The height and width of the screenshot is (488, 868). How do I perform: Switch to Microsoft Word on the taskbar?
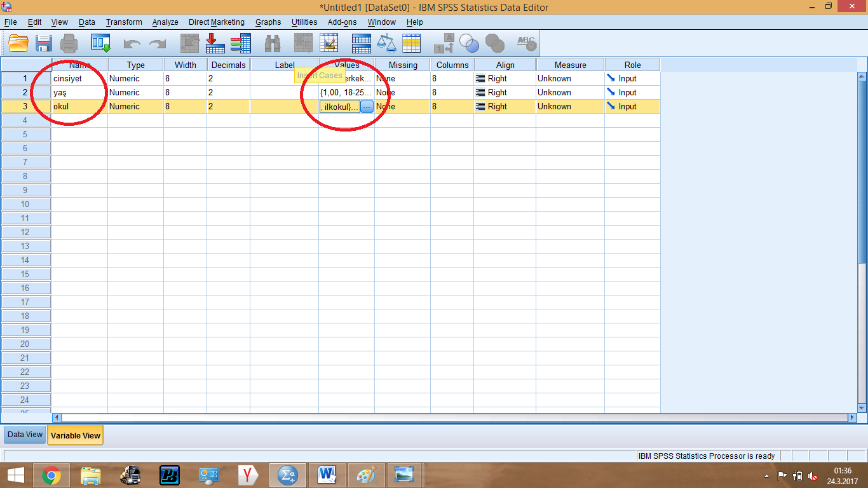pos(327,475)
